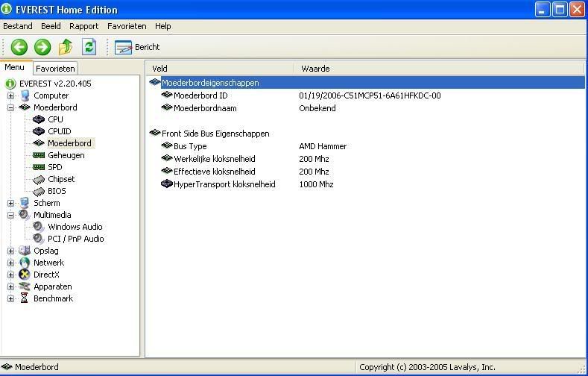Image resolution: width=588 pixels, height=376 pixels.
Task: Go back with the green left arrow
Action: 19,47
